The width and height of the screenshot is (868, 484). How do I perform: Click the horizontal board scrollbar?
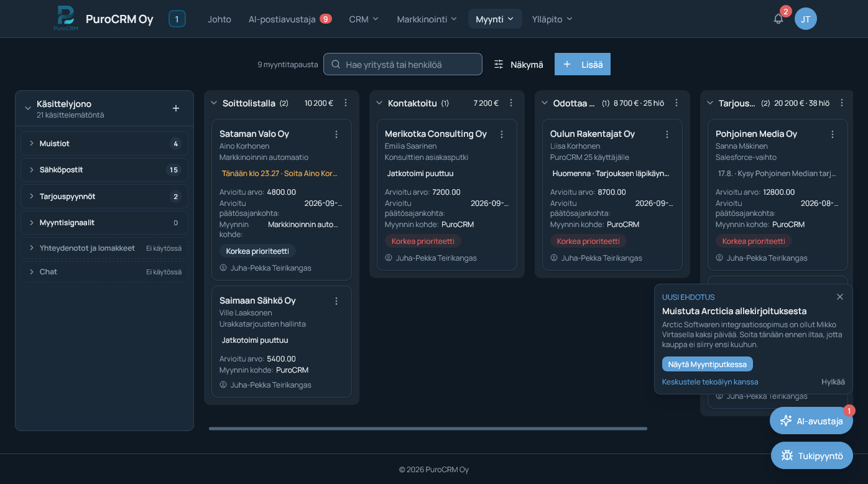click(428, 428)
